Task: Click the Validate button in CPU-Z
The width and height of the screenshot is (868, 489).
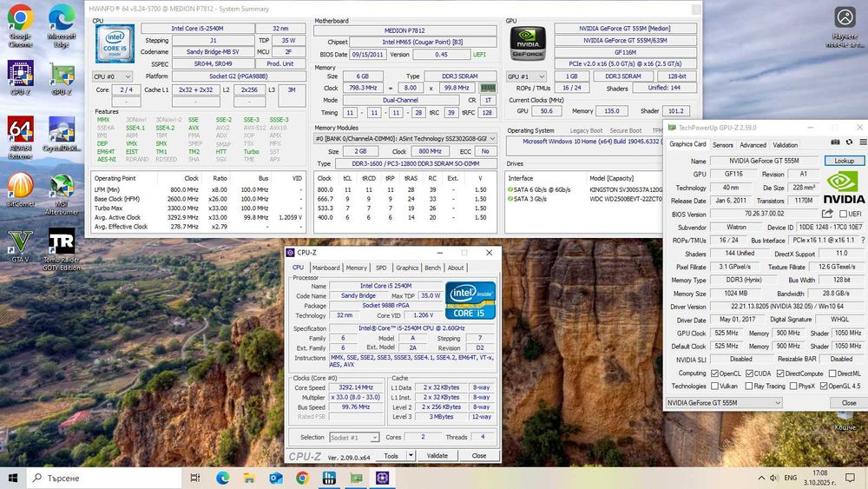Action: tap(437, 455)
